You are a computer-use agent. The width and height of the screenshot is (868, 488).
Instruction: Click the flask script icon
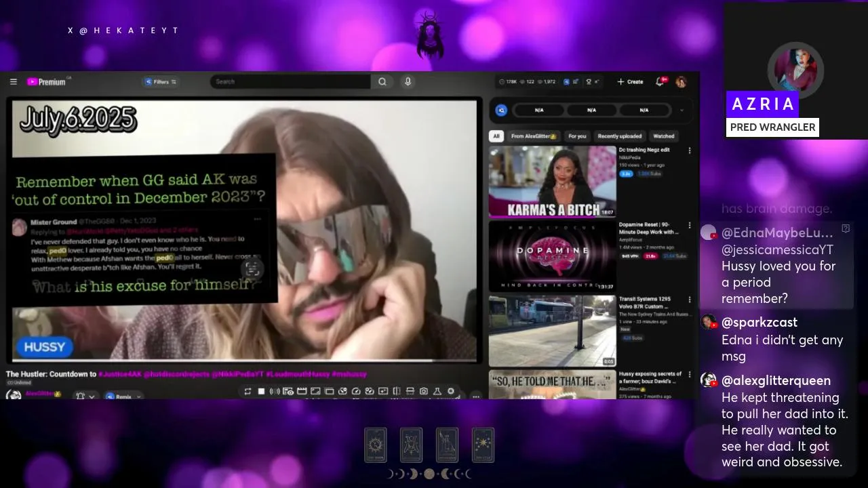(x=437, y=391)
